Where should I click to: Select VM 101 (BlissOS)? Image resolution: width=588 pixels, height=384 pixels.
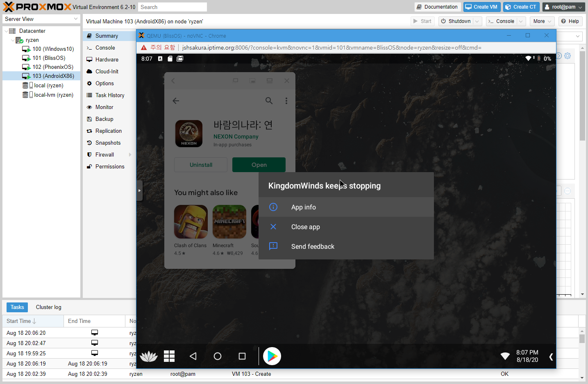pyautogui.click(x=49, y=58)
